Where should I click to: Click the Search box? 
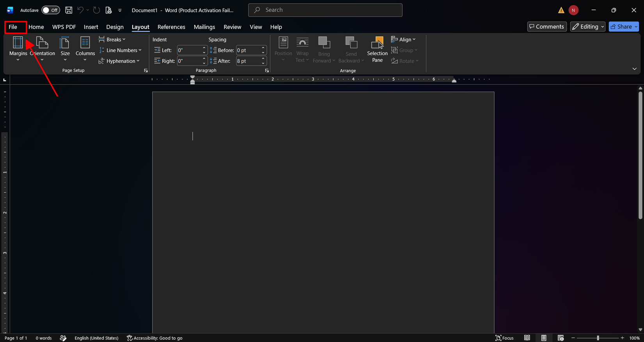pyautogui.click(x=325, y=10)
